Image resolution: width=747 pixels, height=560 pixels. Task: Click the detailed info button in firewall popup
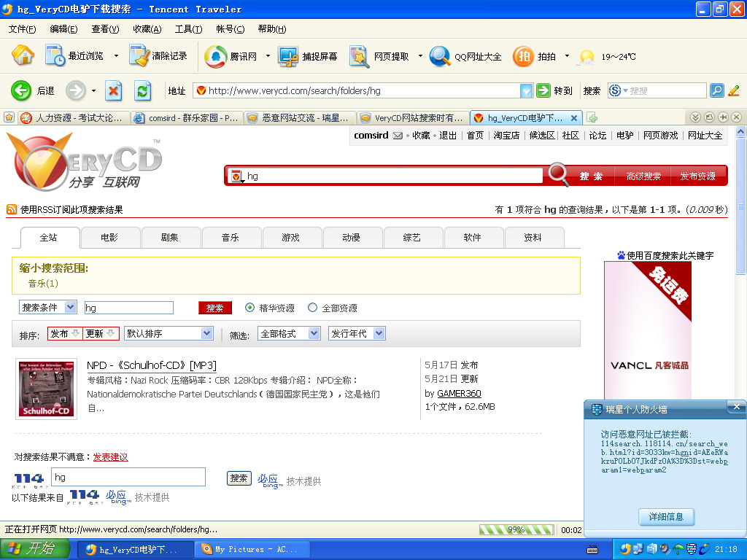coord(666,517)
